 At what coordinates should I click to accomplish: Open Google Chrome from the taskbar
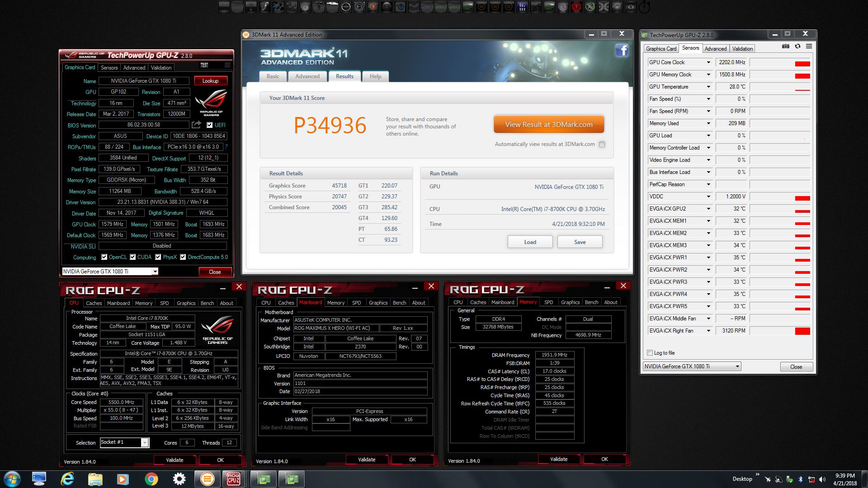tap(151, 479)
